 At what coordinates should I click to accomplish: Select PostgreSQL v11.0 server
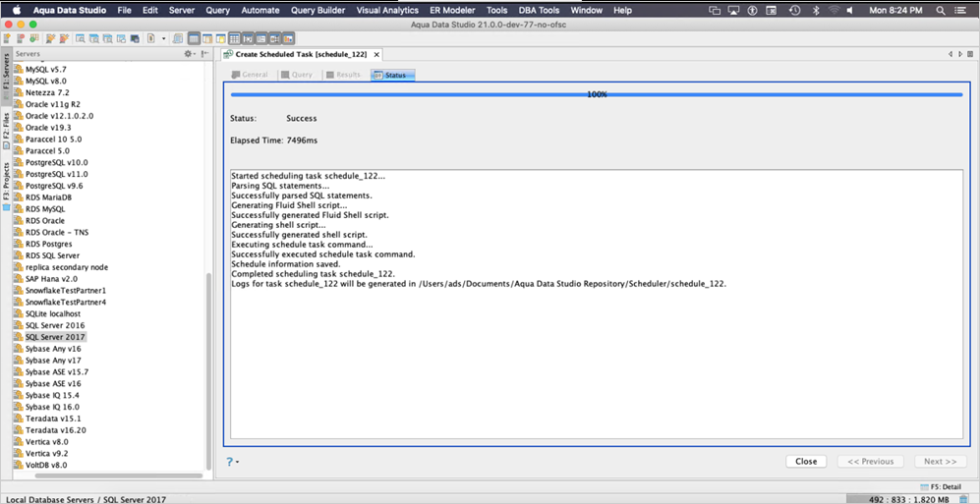pos(56,174)
